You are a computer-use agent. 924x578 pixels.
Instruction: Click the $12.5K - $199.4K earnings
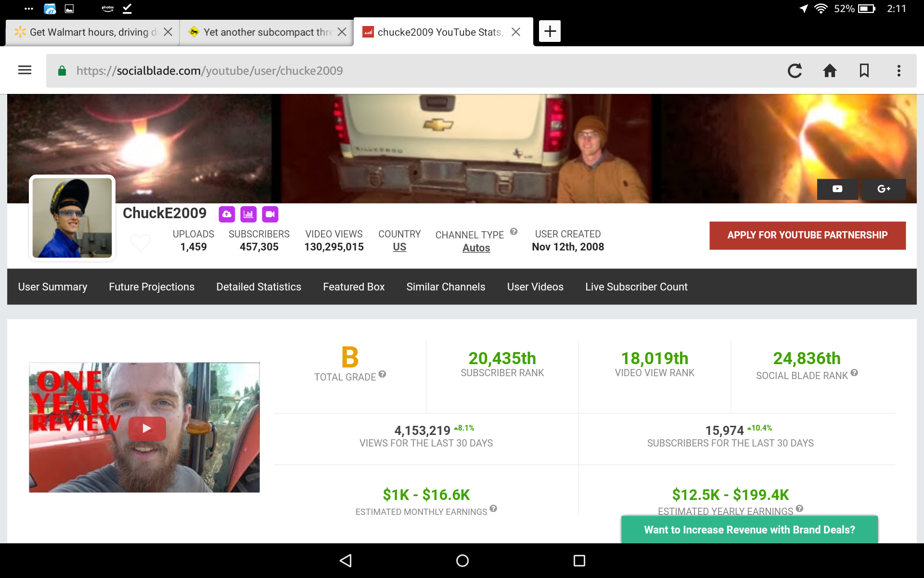pos(730,495)
